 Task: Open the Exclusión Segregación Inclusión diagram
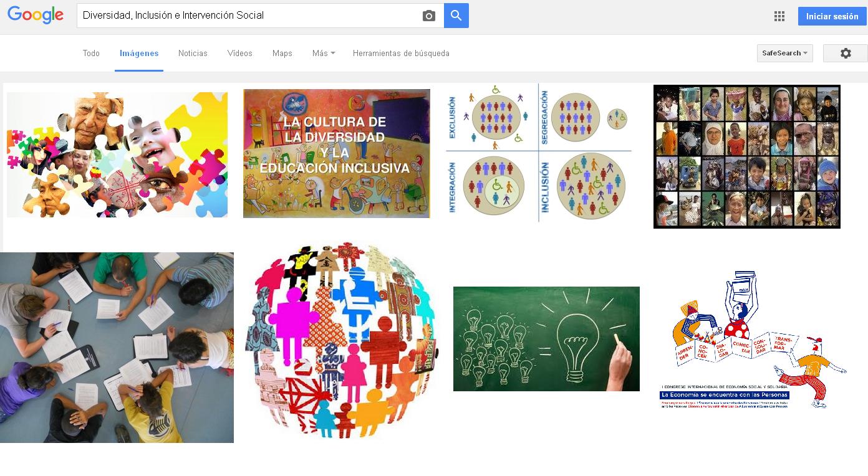pyautogui.click(x=539, y=153)
